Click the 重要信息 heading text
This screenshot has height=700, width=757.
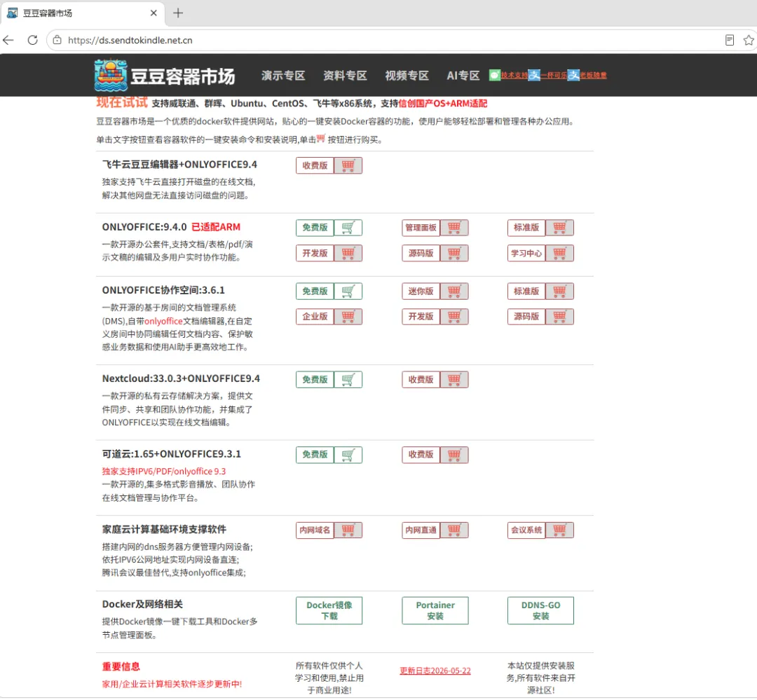(x=121, y=667)
